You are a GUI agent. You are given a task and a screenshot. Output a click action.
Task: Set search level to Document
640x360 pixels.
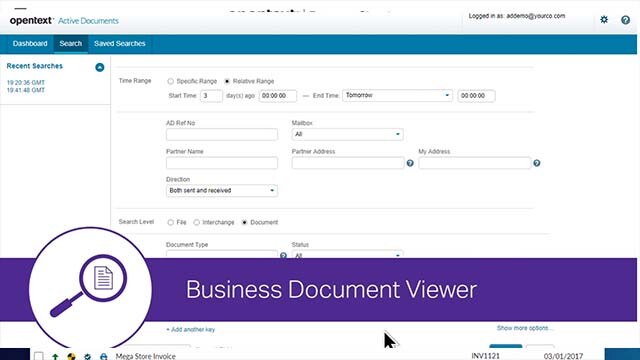coord(244,222)
